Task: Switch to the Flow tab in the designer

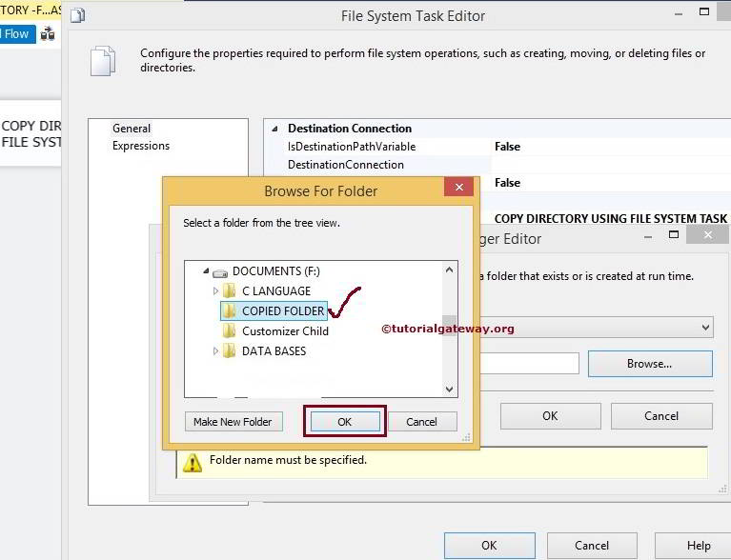Action: point(17,34)
